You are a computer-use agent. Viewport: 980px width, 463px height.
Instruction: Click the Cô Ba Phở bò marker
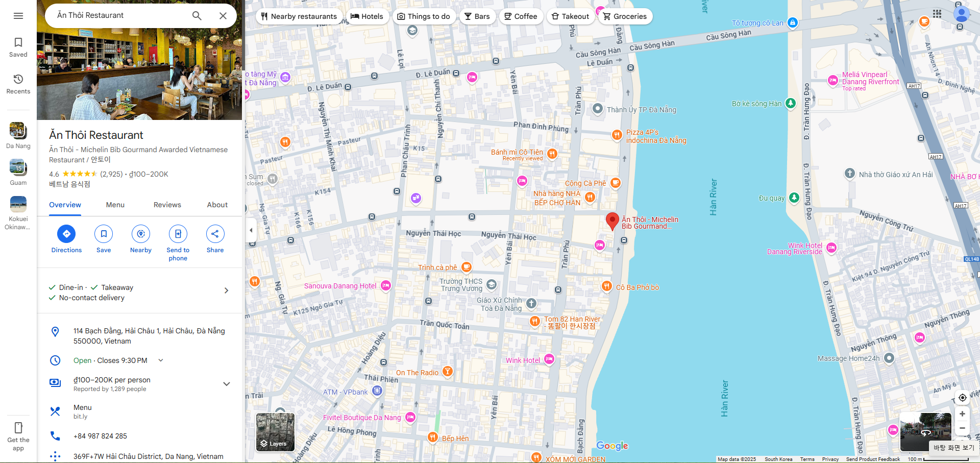click(x=606, y=286)
